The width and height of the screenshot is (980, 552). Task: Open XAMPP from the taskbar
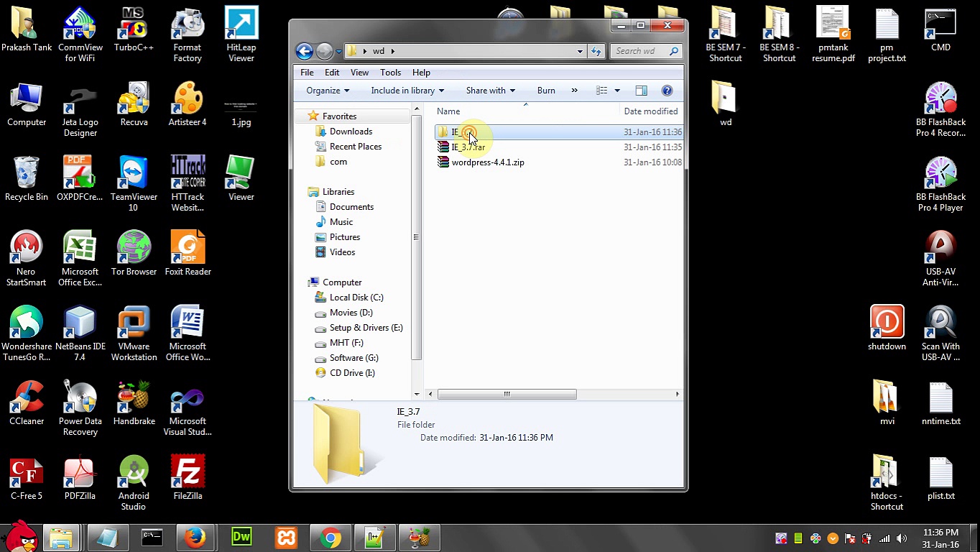[x=286, y=538]
